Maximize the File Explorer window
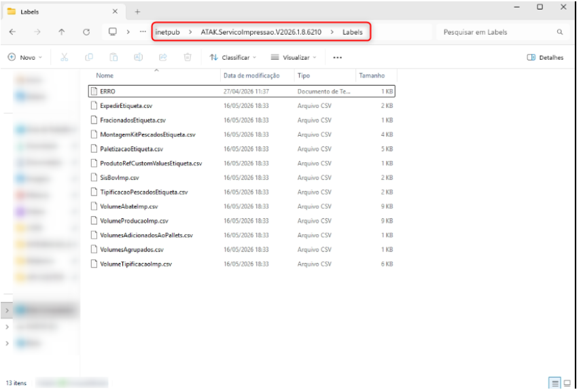Image resolution: width=579 pixels, height=392 pixels. tap(540, 7)
